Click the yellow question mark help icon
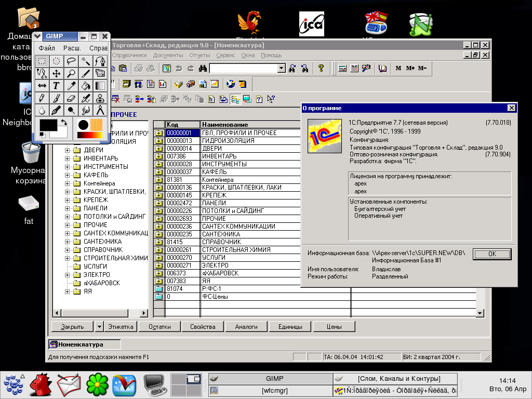 [321, 69]
